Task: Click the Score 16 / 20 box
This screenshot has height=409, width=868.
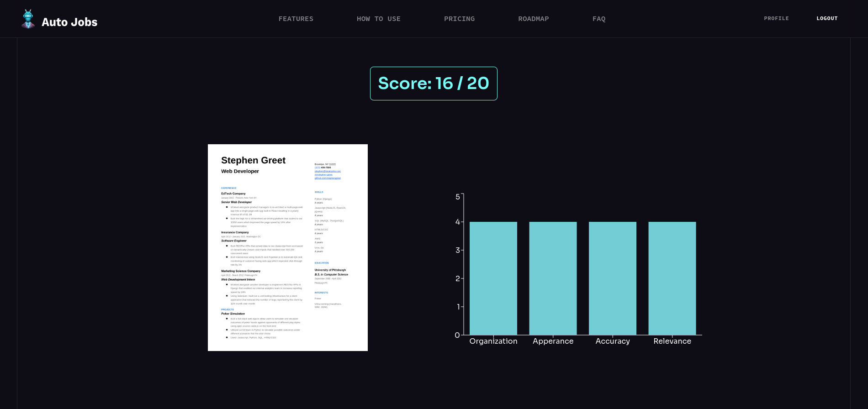Action: point(434,84)
